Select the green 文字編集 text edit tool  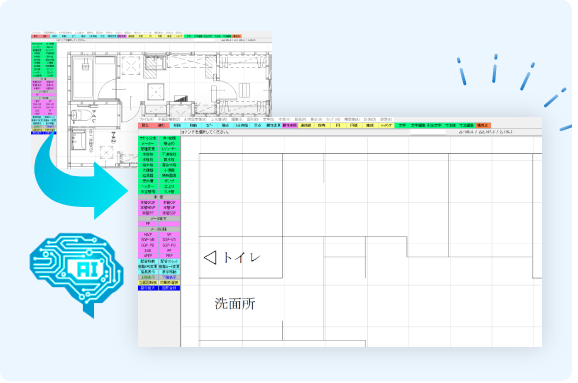(x=418, y=125)
